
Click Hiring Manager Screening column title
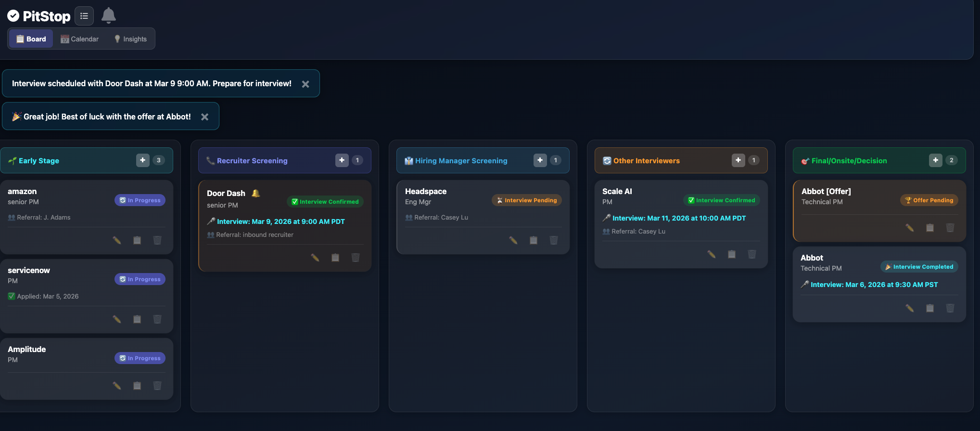[x=461, y=161]
